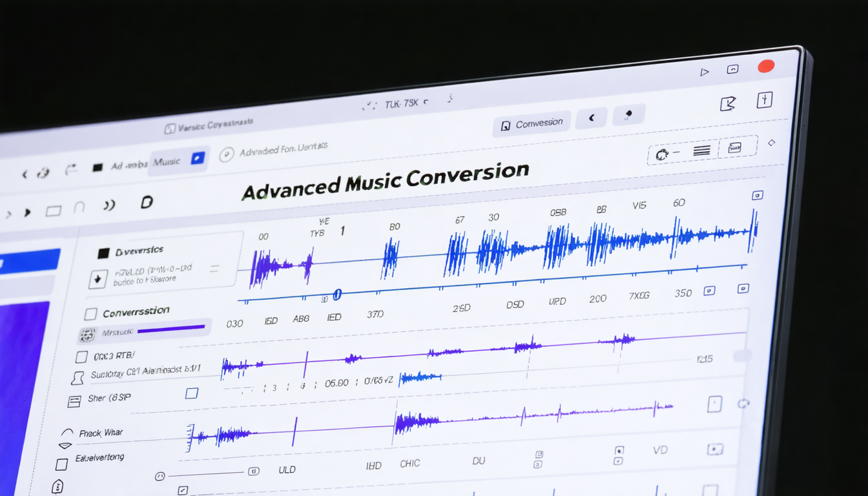Click the 37D label on the lower ruler

(x=375, y=315)
